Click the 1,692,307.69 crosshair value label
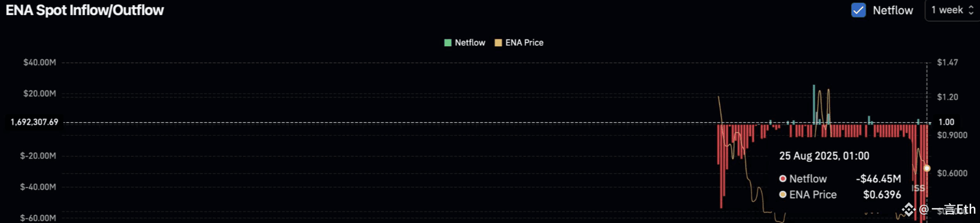 click(x=35, y=122)
